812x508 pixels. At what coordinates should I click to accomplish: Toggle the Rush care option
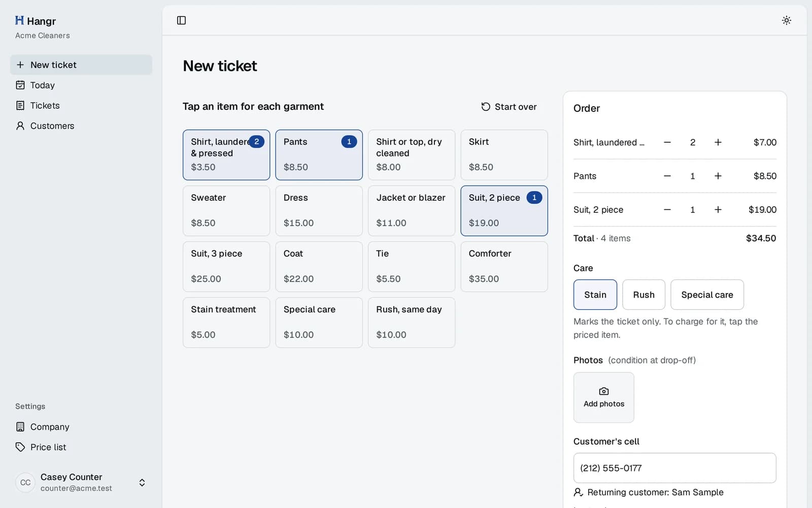tap(644, 295)
